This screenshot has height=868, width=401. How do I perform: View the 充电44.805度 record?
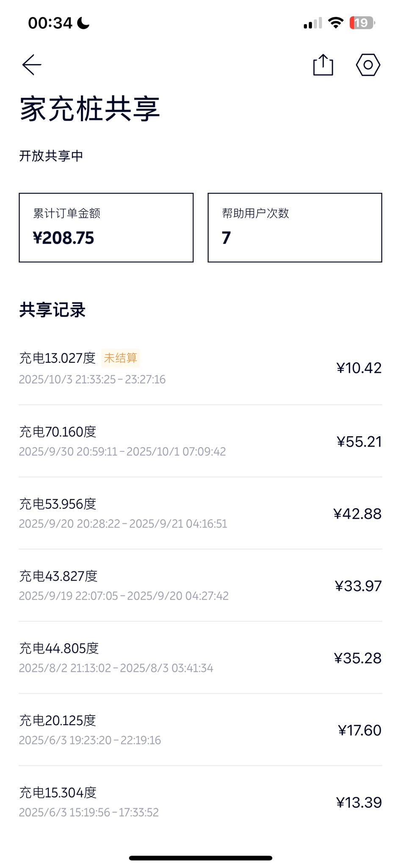pyautogui.click(x=200, y=657)
